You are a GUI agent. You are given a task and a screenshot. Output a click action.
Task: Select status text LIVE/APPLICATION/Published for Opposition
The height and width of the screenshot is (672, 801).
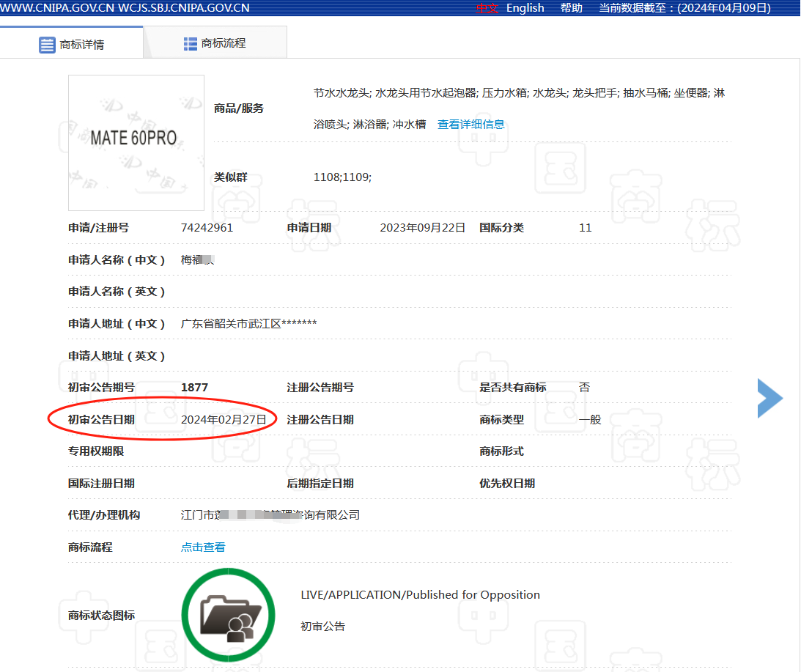click(420, 595)
